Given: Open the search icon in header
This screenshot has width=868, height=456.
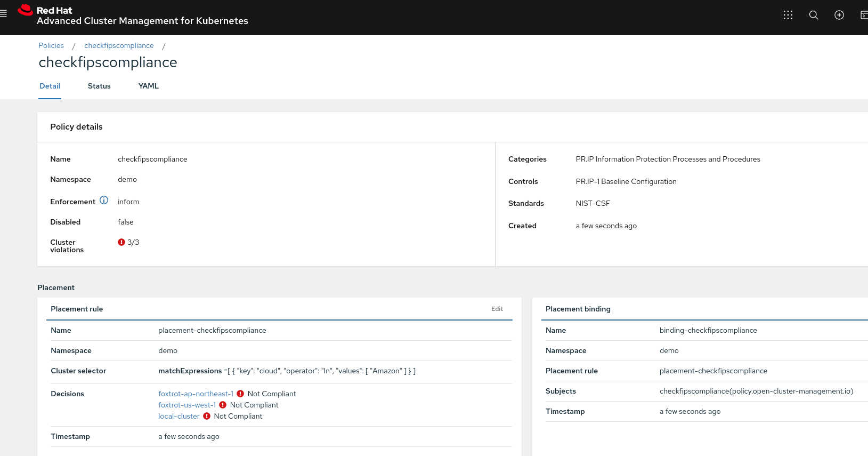Looking at the screenshot, I should pos(814,15).
